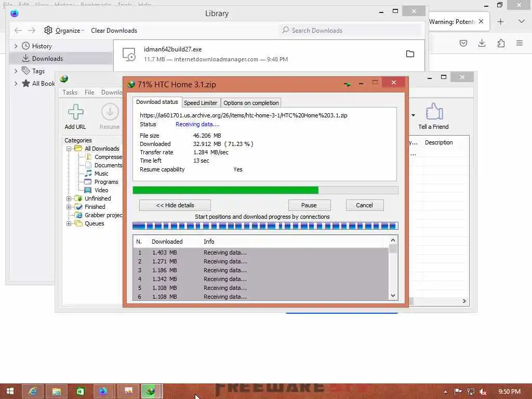The height and width of the screenshot is (399, 532).
Task: Open Firefox extensions puzzle icon
Action: 501,43
